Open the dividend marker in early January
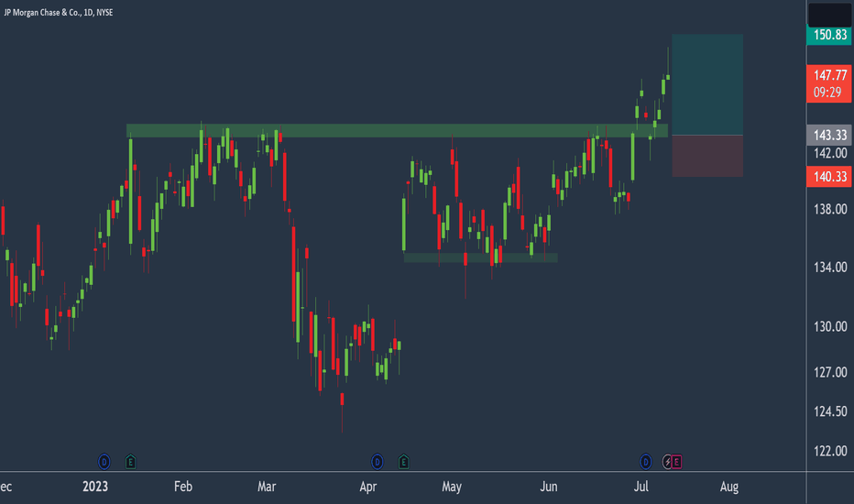 pyautogui.click(x=104, y=462)
